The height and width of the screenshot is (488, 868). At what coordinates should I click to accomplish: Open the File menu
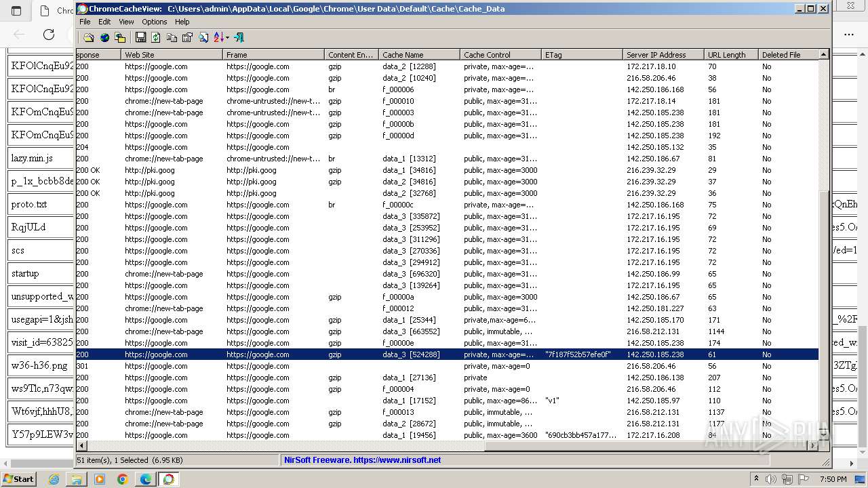(x=85, y=22)
